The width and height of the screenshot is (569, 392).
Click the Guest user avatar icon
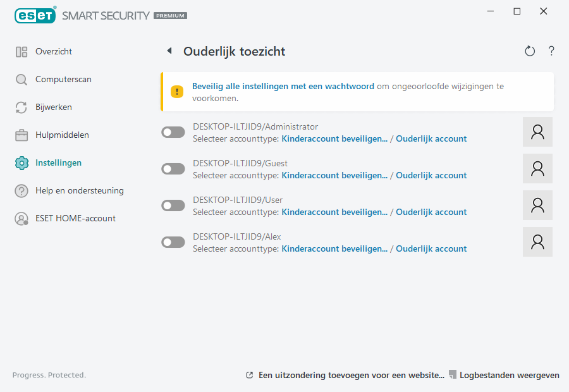(x=537, y=168)
